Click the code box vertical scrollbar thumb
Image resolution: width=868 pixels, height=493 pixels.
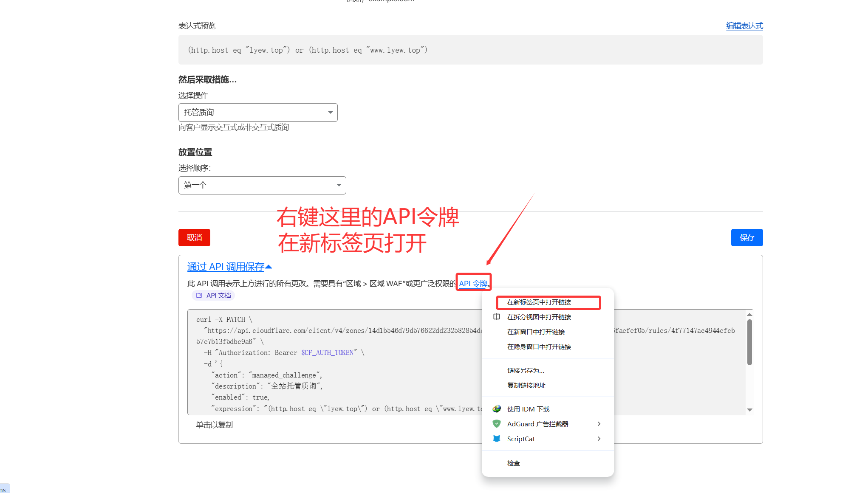[749, 342]
